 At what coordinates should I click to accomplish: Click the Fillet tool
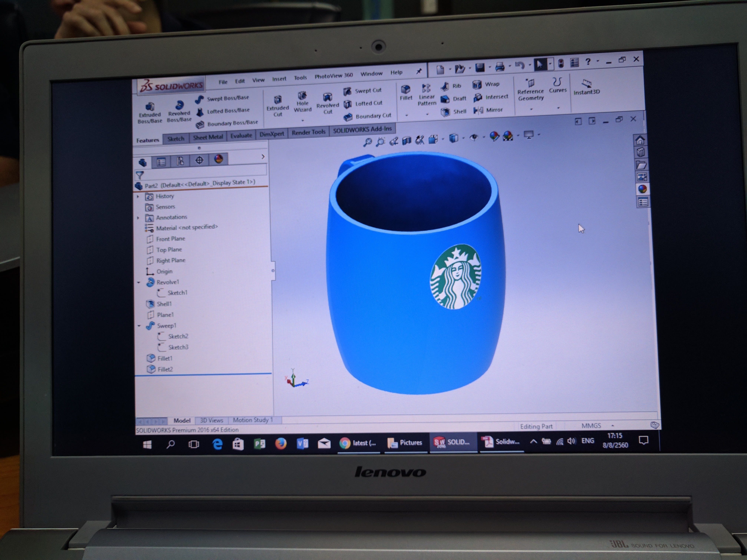406,93
